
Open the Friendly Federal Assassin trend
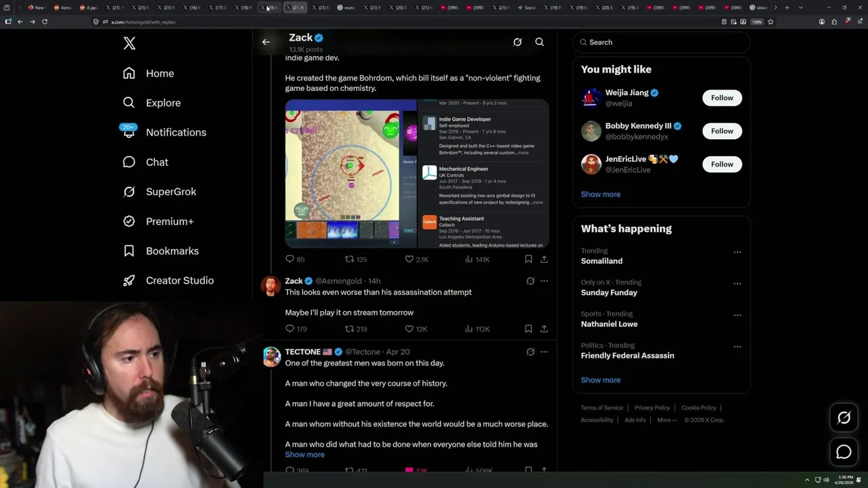(627, 356)
